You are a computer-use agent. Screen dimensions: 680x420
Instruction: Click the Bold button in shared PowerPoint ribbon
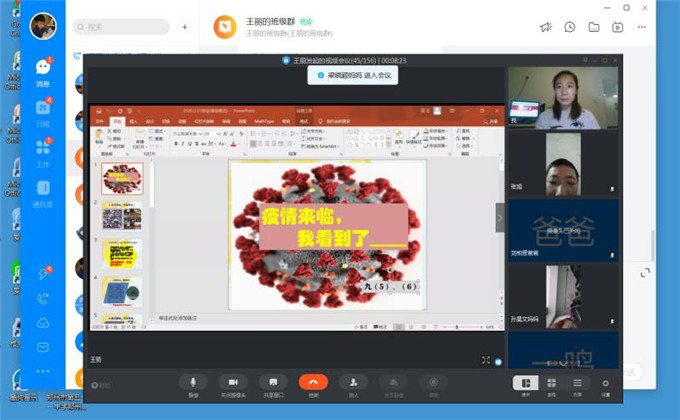pyautogui.click(x=176, y=144)
